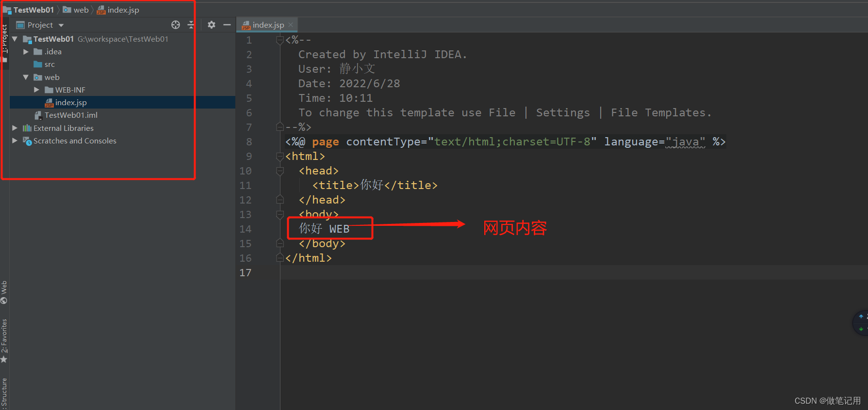Image resolution: width=868 pixels, height=410 pixels.
Task: Click the Scratches and Consoles clock icon
Action: point(27,141)
